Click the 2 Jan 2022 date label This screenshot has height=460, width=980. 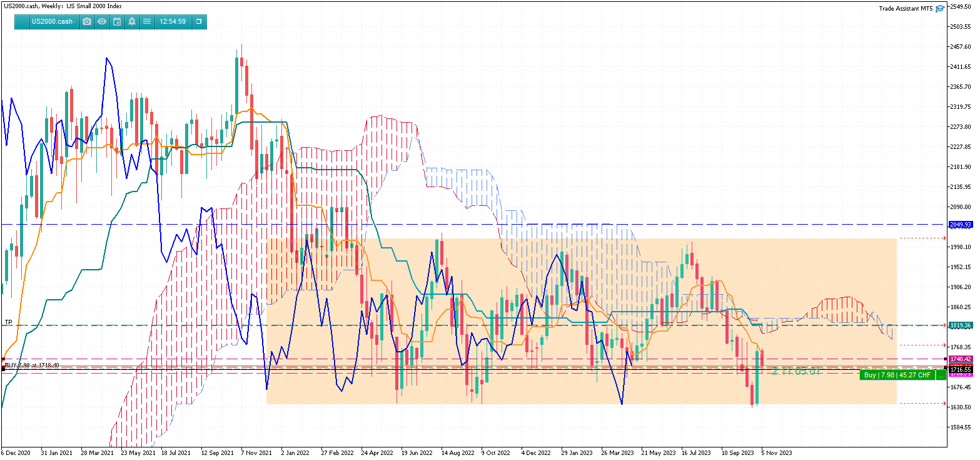point(295,452)
